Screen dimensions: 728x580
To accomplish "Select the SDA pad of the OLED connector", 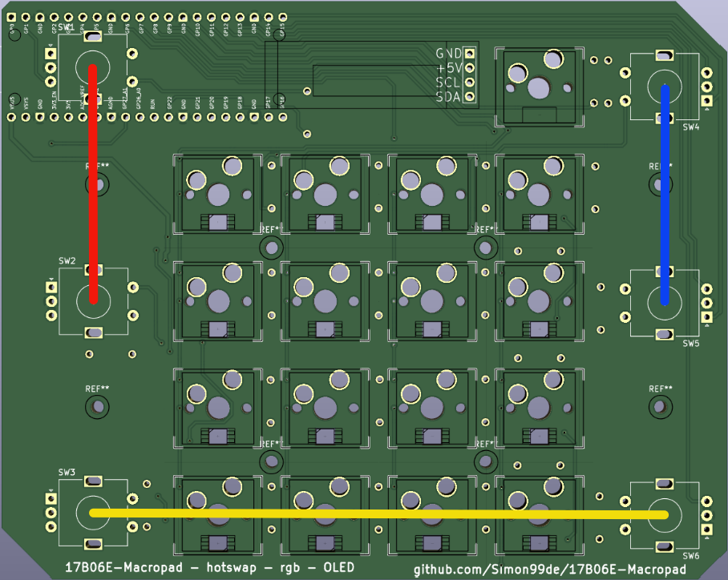I will pyautogui.click(x=470, y=96).
